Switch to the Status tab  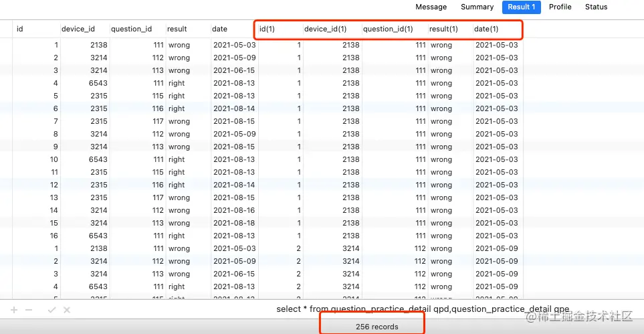pyautogui.click(x=596, y=7)
